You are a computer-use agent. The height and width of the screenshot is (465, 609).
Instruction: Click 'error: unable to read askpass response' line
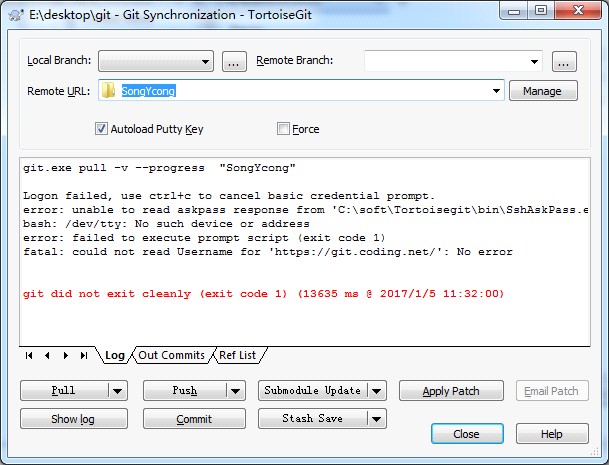coord(306,210)
